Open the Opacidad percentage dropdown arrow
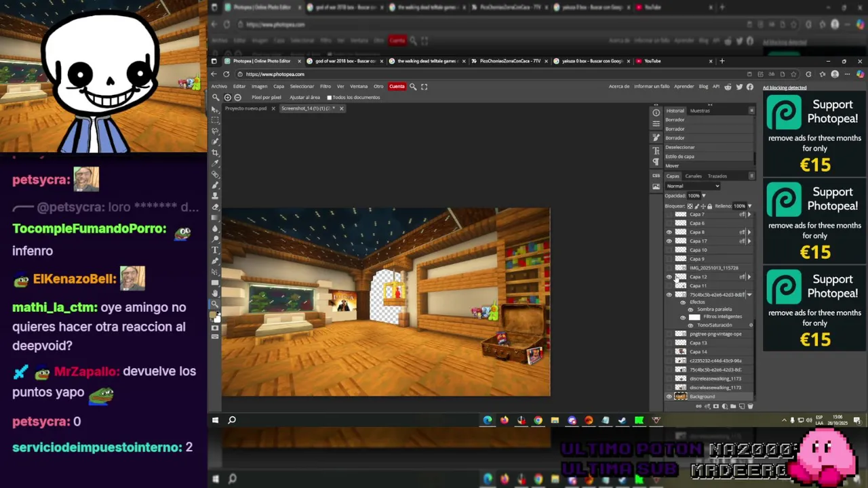Viewport: 868px width, 488px height. pos(704,195)
